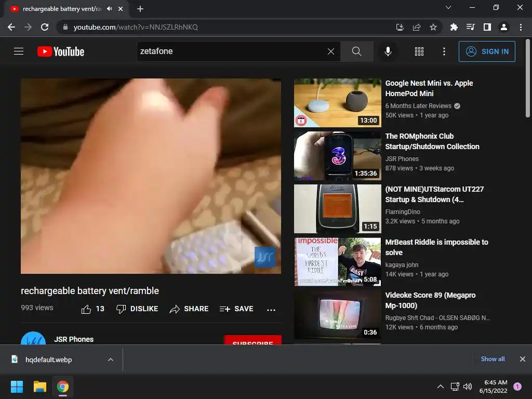Image resolution: width=532 pixels, height=399 pixels.
Task: Bookmark this tab with star
Action: [433, 27]
